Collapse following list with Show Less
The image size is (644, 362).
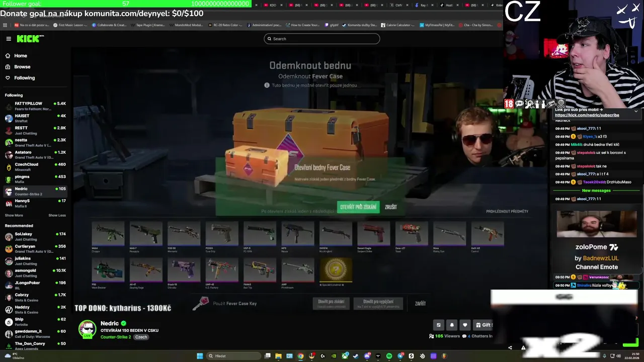[x=57, y=215]
